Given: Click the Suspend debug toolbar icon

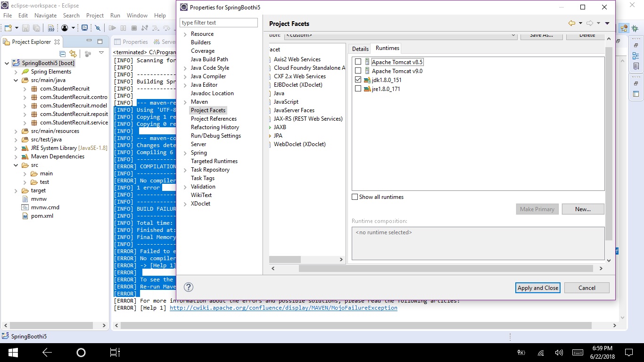Looking at the screenshot, I should click(x=123, y=28).
